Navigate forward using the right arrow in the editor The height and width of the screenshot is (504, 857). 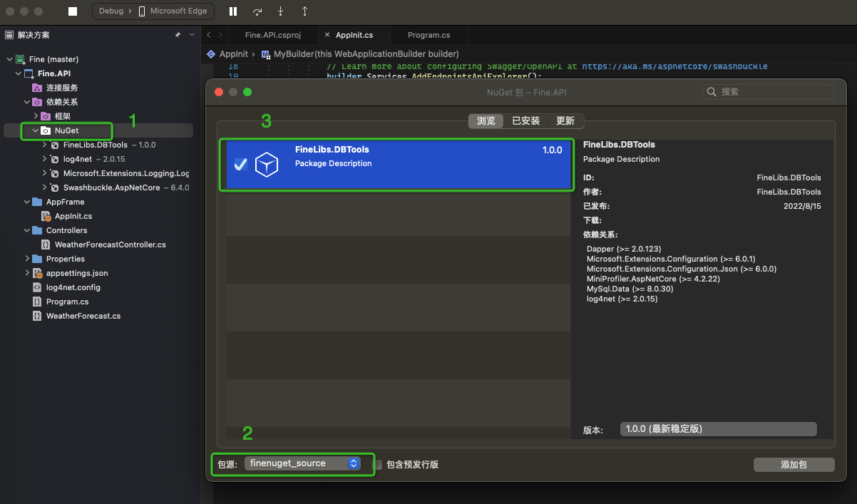[x=221, y=35]
